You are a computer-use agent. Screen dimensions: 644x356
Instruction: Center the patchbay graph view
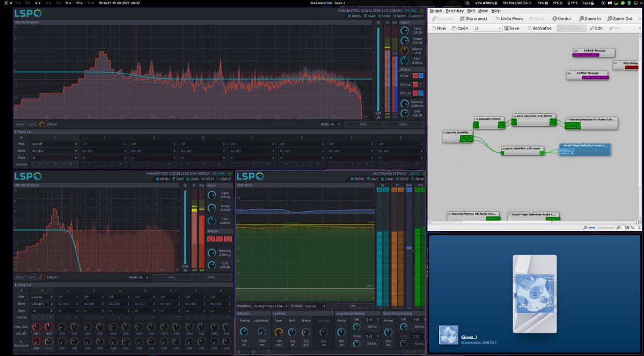pyautogui.click(x=562, y=18)
